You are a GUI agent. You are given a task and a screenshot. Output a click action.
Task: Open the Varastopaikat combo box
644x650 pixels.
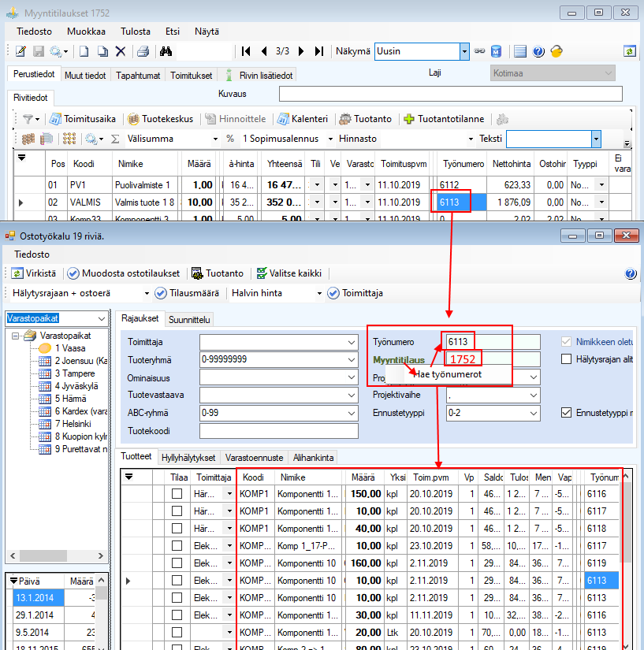coord(102,318)
